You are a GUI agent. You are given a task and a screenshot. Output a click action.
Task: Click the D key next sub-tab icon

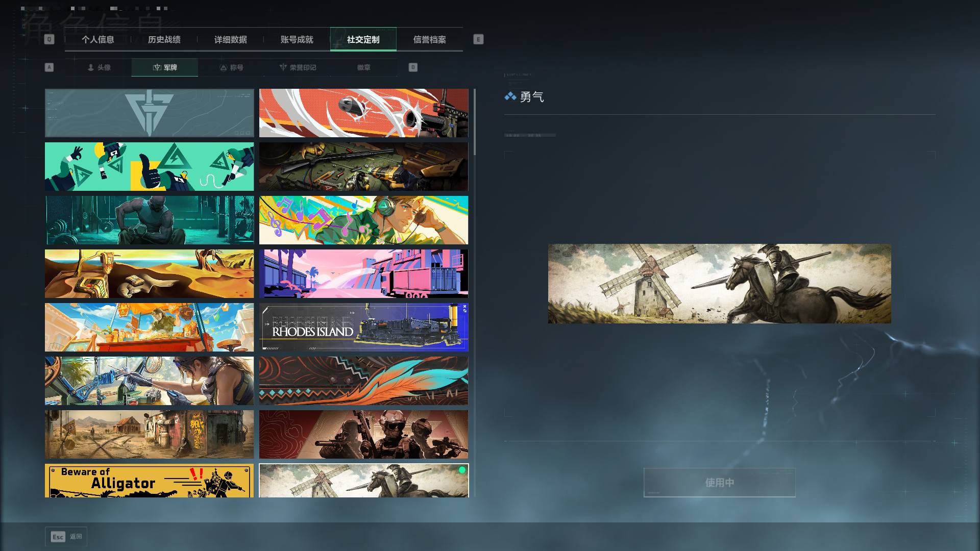pos(413,67)
